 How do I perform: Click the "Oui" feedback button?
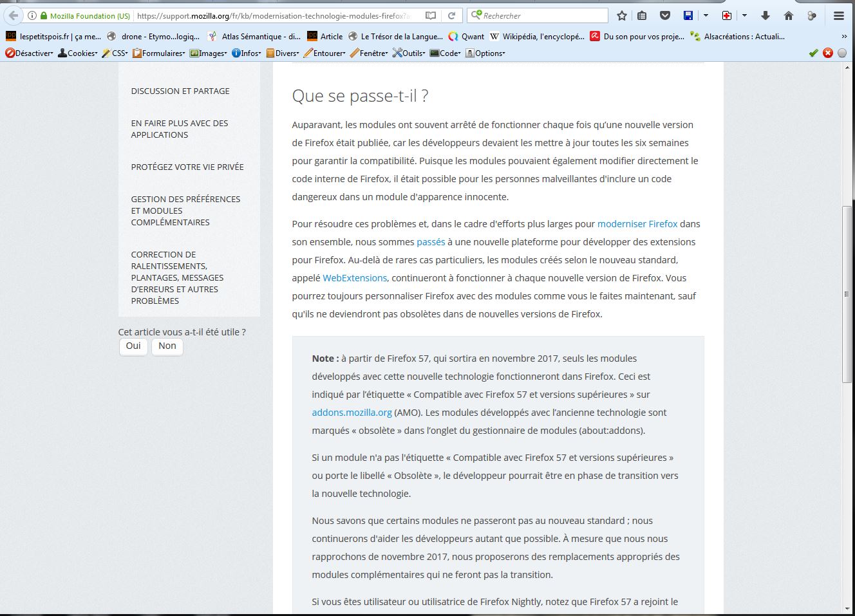133,346
